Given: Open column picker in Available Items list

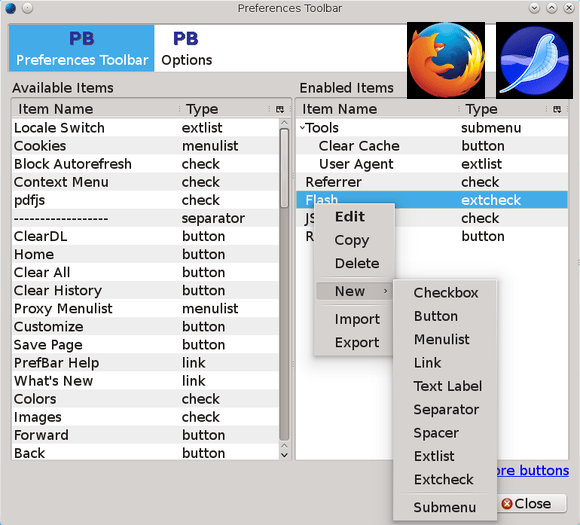Looking at the screenshot, I should tap(280, 109).
